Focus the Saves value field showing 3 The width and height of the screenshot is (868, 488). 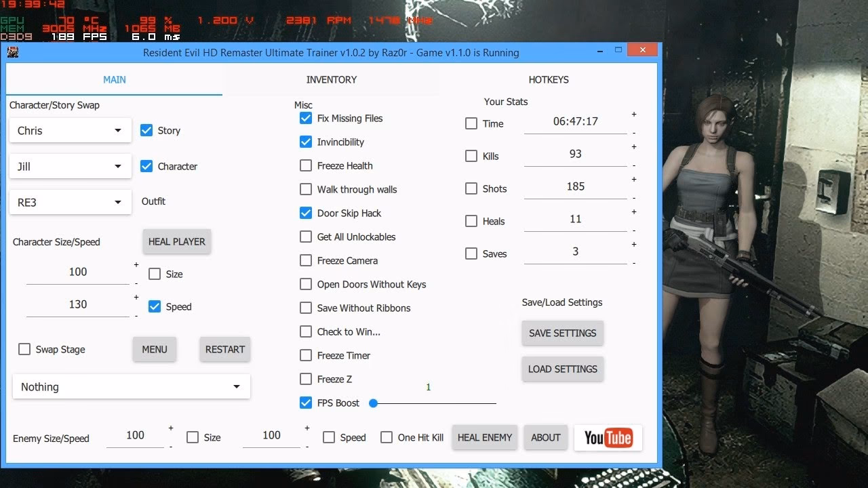pos(576,251)
